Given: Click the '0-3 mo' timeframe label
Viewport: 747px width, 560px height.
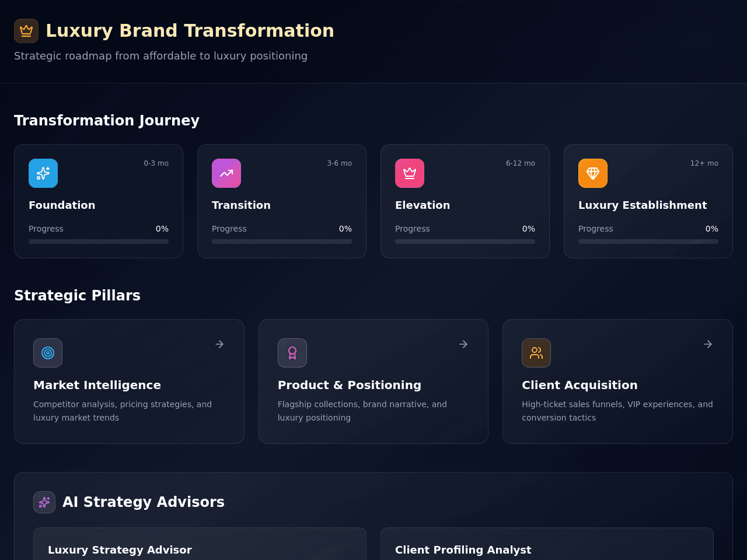Looking at the screenshot, I should (156, 163).
